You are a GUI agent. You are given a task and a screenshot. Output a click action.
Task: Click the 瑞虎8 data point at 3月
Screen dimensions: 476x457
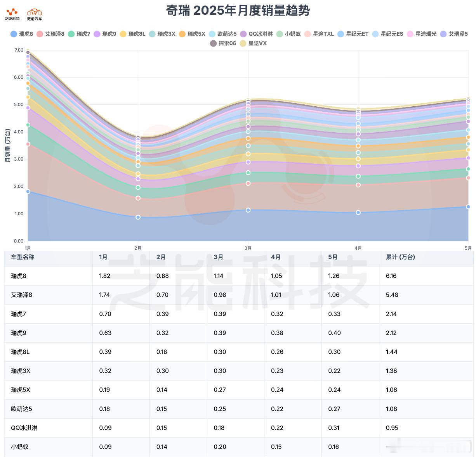pos(248,210)
